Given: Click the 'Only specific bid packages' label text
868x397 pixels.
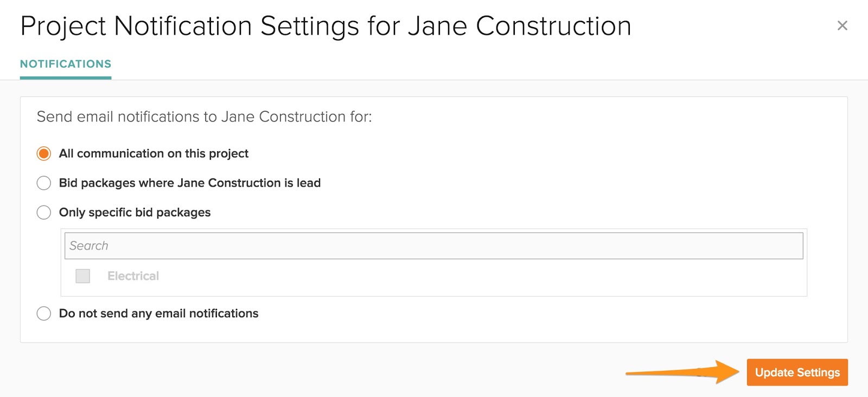Looking at the screenshot, I should tap(135, 213).
